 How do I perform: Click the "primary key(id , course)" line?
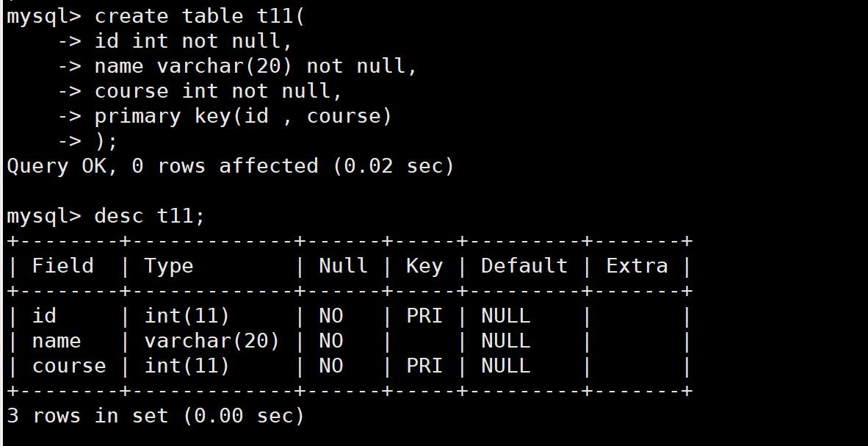click(x=243, y=116)
